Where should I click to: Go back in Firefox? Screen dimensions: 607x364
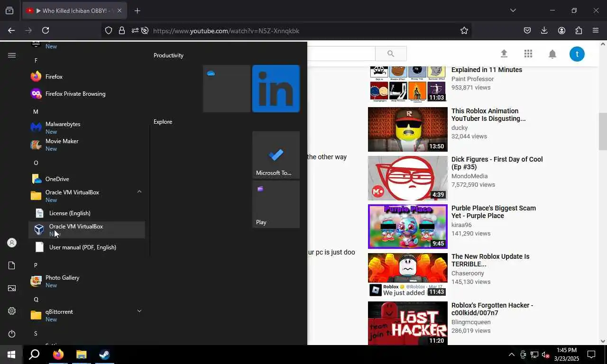[11, 30]
